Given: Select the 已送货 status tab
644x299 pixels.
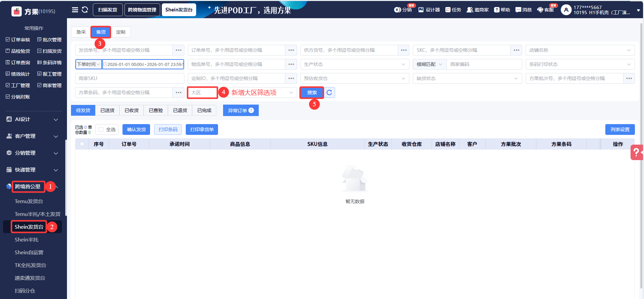Looking at the screenshot, I should pos(107,110).
